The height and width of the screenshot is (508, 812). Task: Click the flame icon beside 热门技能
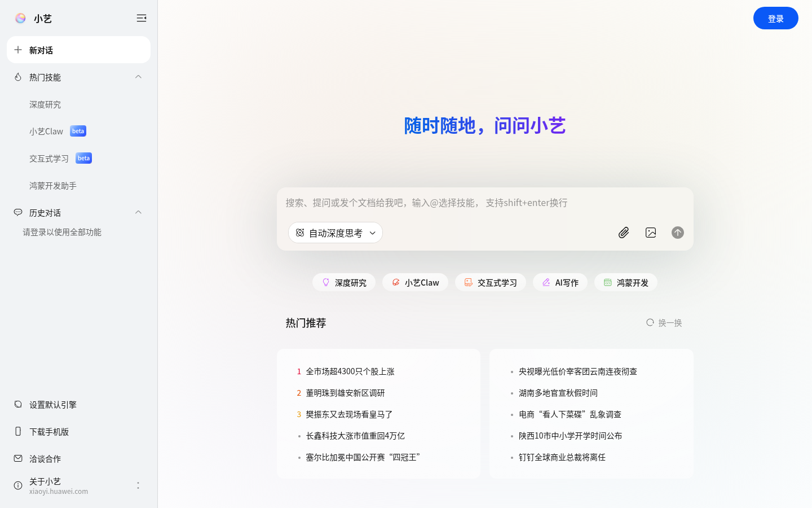coord(18,77)
